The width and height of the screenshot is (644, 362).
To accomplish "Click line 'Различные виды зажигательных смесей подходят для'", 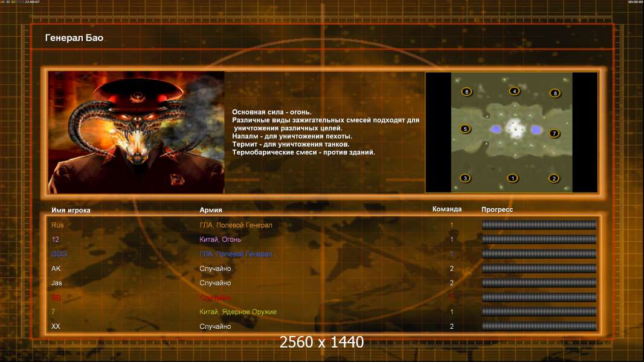I will click(x=326, y=120).
